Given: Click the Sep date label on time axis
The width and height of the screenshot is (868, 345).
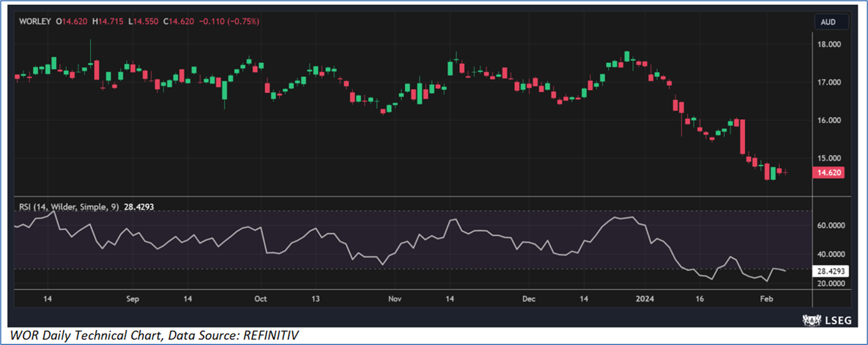Looking at the screenshot, I should 133,299.
